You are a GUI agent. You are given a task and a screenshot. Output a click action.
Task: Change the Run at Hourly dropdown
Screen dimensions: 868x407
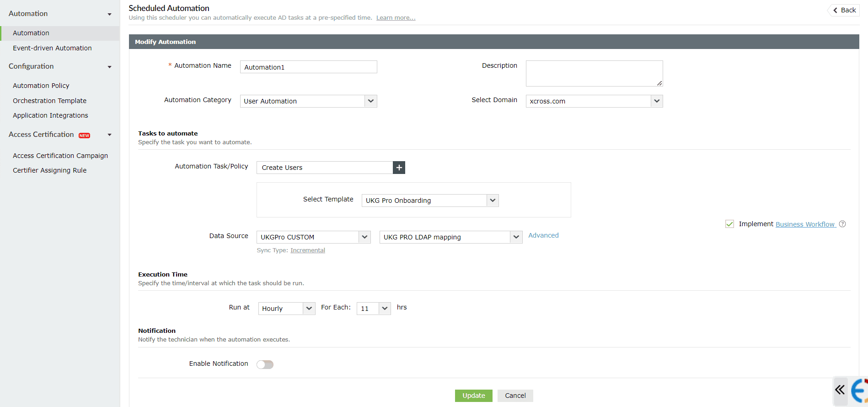[x=286, y=309]
